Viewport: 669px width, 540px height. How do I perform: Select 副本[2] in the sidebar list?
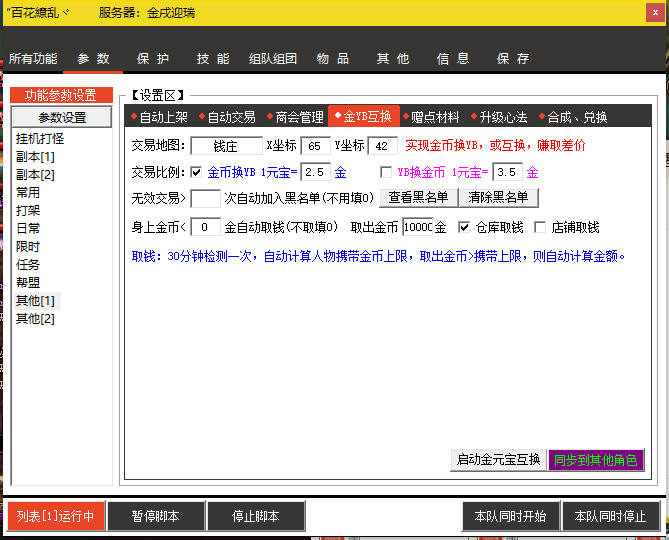[35, 174]
